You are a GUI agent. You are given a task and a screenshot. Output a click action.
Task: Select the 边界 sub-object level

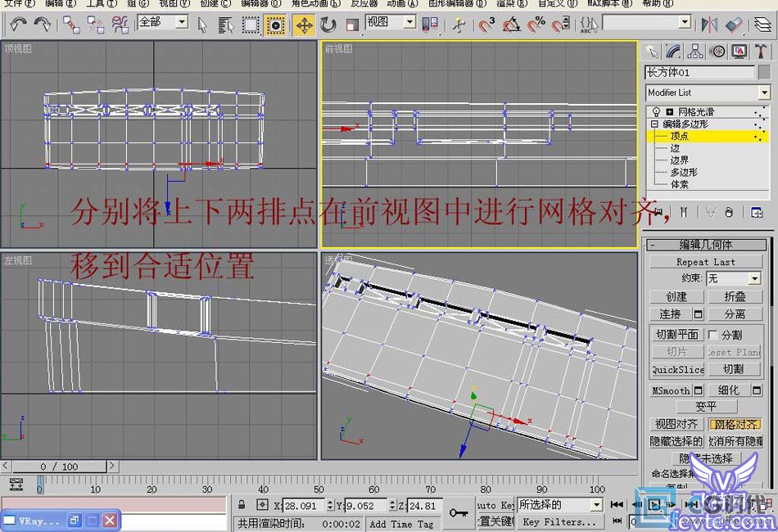[679, 160]
